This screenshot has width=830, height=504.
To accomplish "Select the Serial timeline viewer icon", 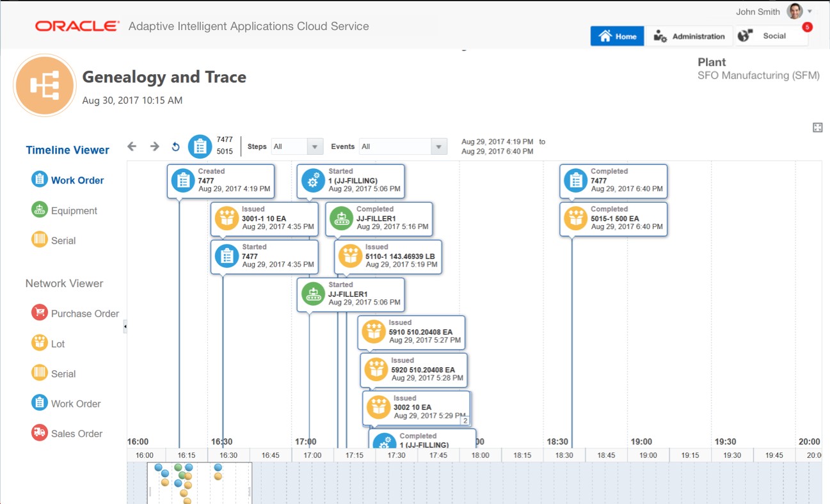I will click(40, 240).
